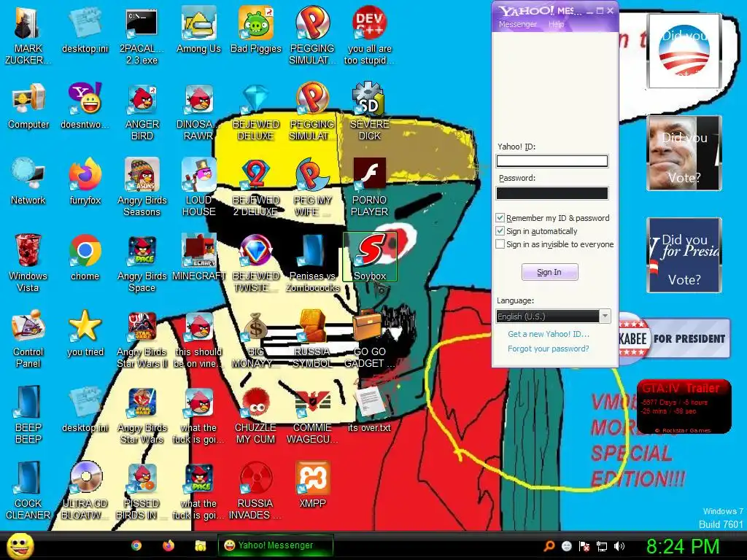The image size is (747, 560).
Task: Open GO GO GADGET briefcase icon
Action: pyautogui.click(x=370, y=340)
